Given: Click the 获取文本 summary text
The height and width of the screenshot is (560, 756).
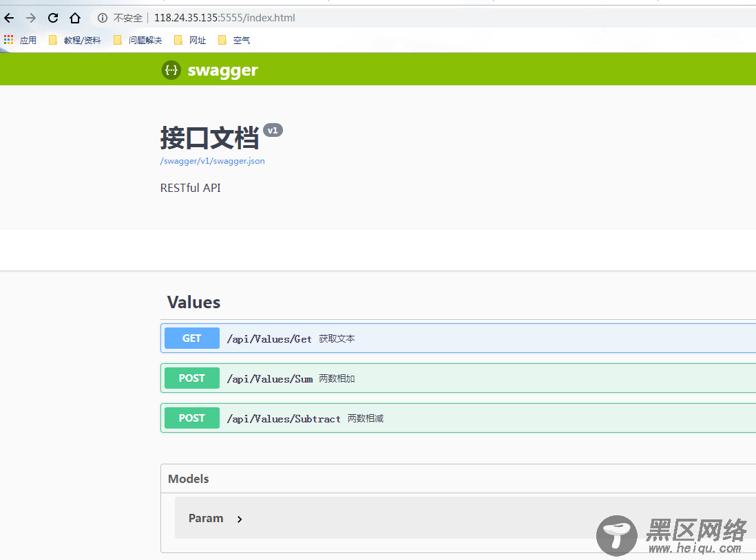Looking at the screenshot, I should click(x=337, y=338).
